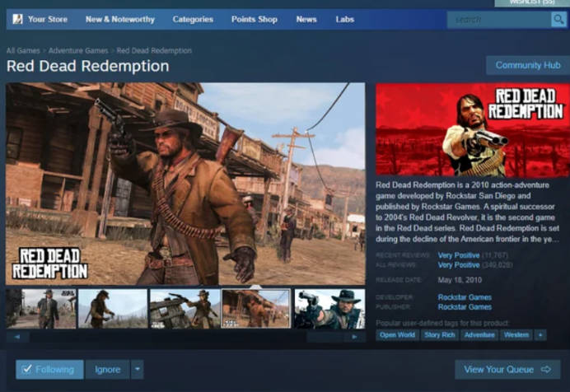Open the Rockstar Games developer link

pos(465,297)
